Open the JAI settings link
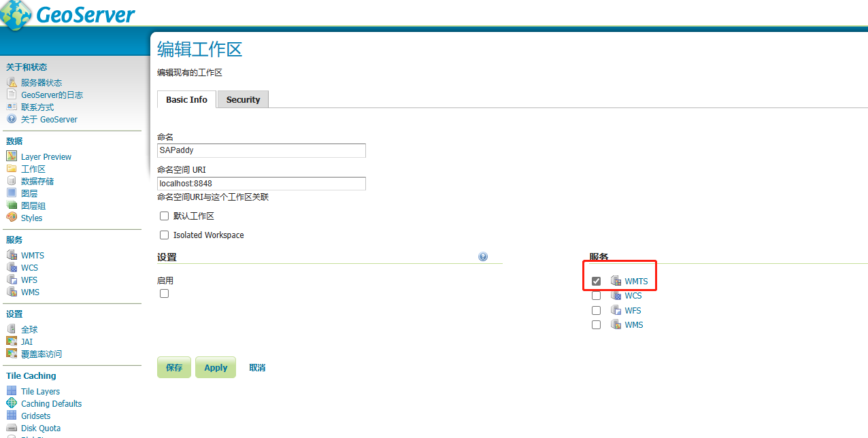The height and width of the screenshot is (438, 868). 27,341
